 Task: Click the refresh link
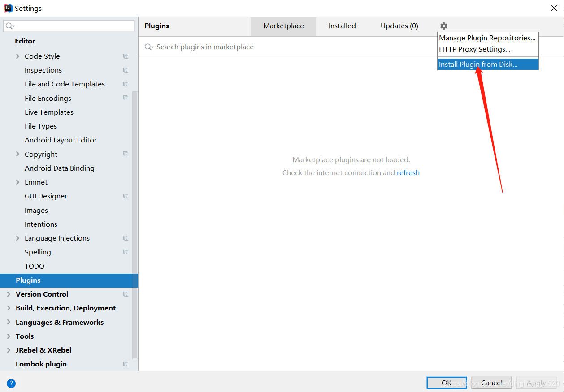coord(408,173)
